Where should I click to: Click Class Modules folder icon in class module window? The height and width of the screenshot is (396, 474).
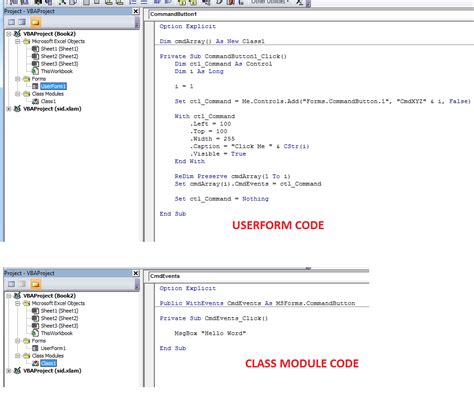[x=26, y=356]
